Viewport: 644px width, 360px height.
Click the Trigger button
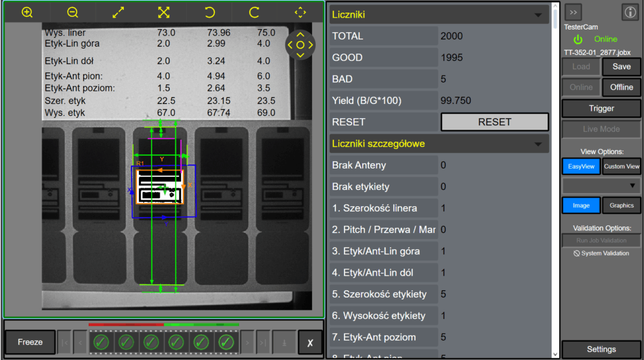tap(601, 108)
